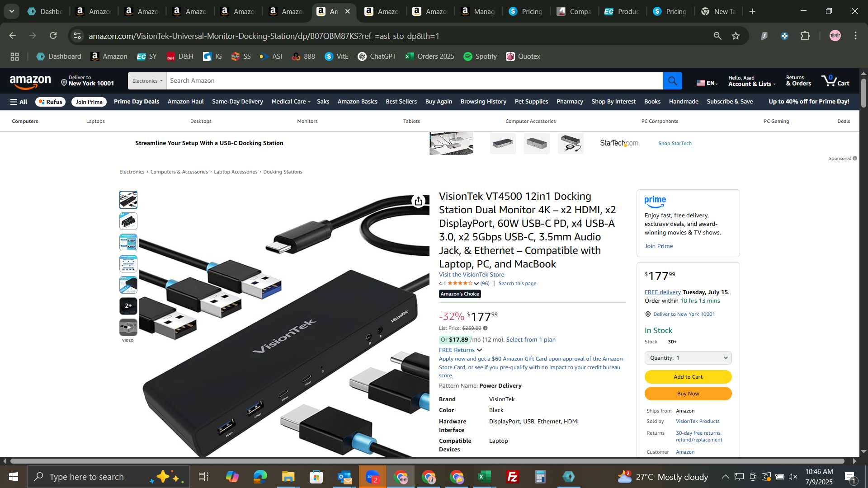This screenshot has width=868, height=488.
Task: Open the ChatGPT bookmark
Action: pyautogui.click(x=377, y=56)
